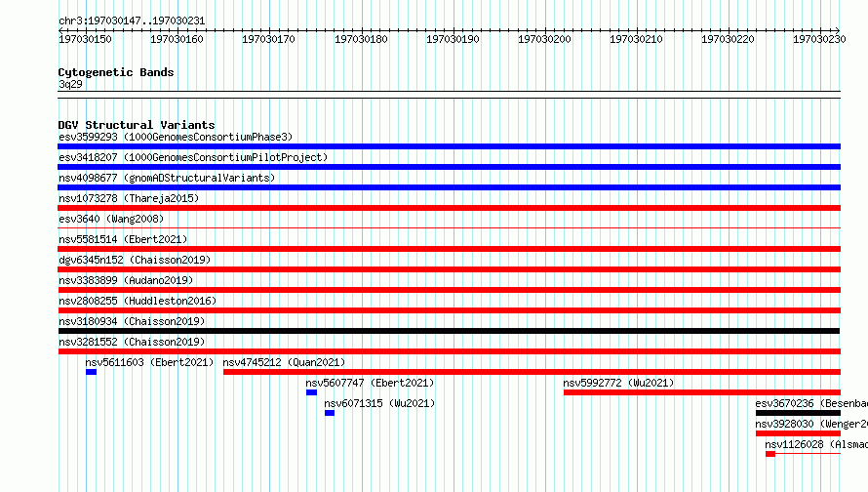This screenshot has height=492, width=868.
Task: Click the nsv3928030 variant label
Action: coord(811,424)
